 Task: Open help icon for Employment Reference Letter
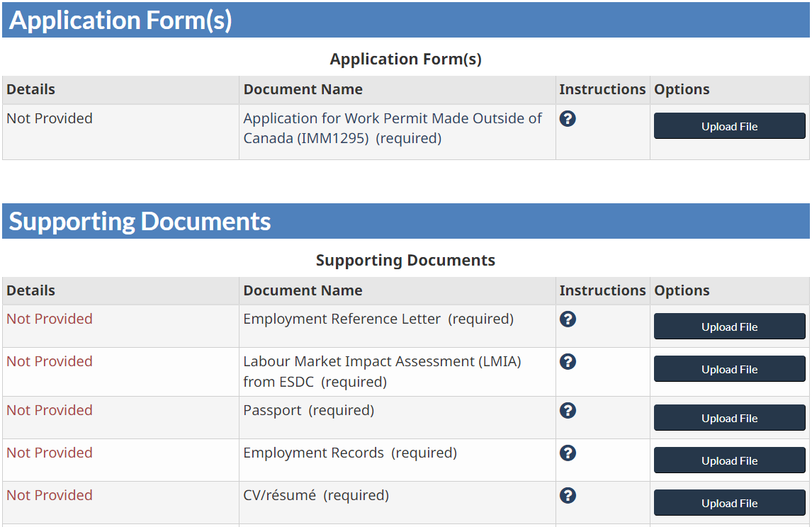(568, 319)
